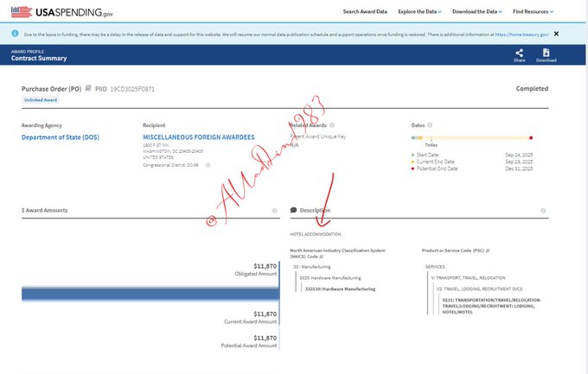
Task: Click the glossary icon next to Purchase Order (PO)
Action: pos(88,89)
